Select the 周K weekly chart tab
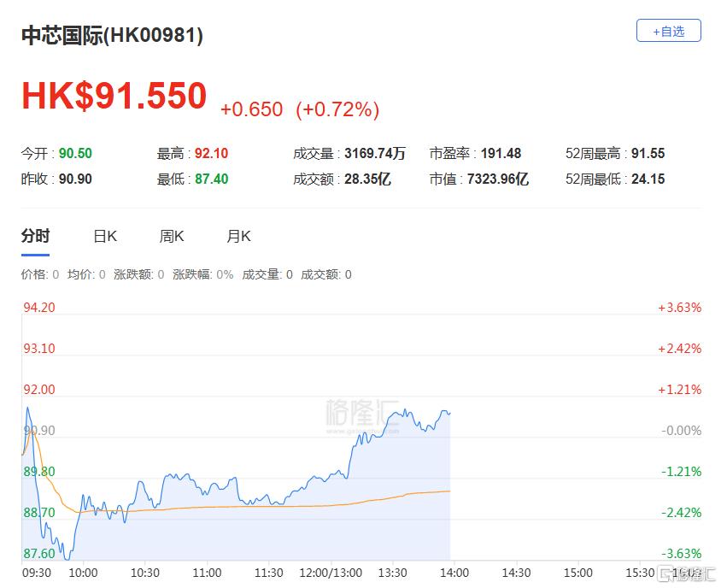Screen dimensions: 721x588 point(172,237)
